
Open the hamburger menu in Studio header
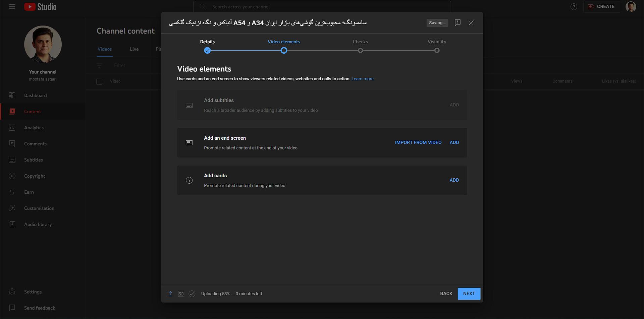coord(12,7)
